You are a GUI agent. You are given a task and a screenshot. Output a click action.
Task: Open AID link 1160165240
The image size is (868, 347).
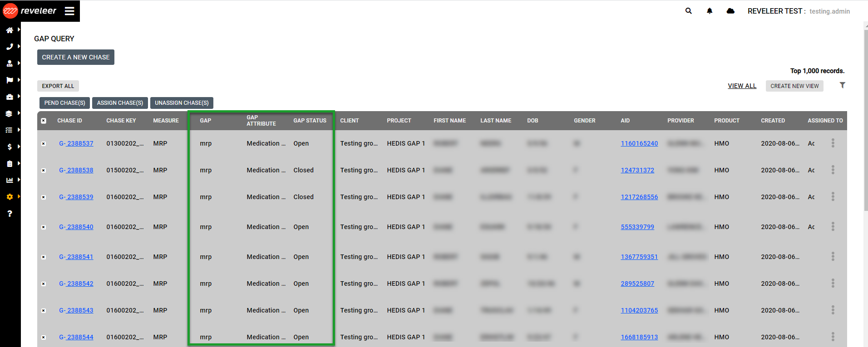(639, 143)
